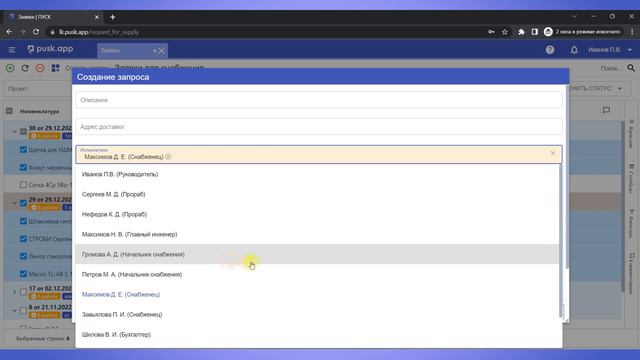Bookmark this page with the star
This screenshot has height=360, width=640.
pyautogui.click(x=505, y=32)
